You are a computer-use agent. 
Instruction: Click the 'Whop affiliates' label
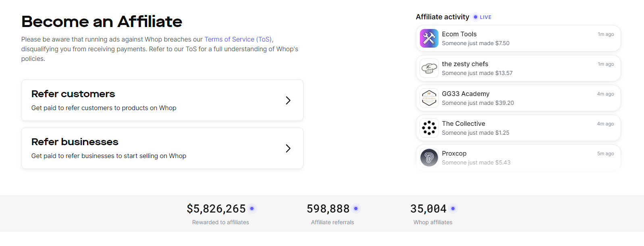tap(433, 222)
